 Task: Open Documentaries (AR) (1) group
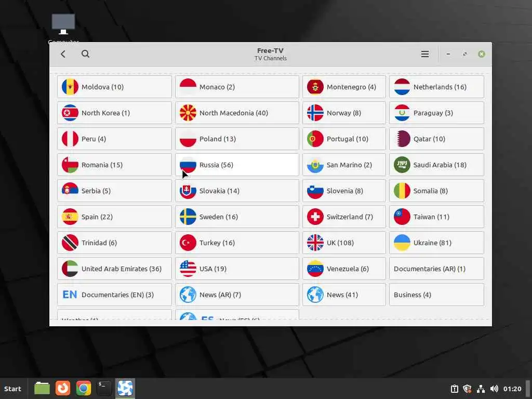(x=436, y=269)
